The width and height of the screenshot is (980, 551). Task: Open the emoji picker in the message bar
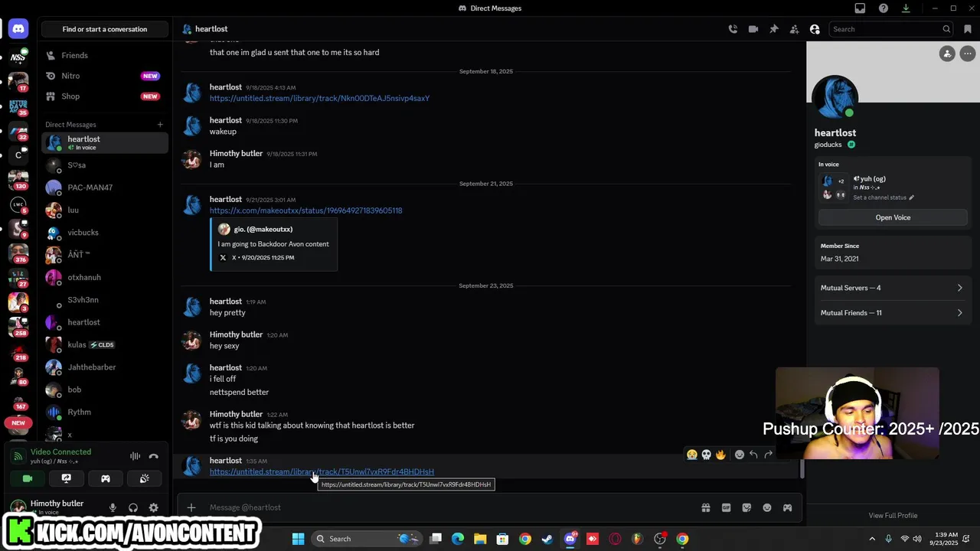tap(767, 507)
